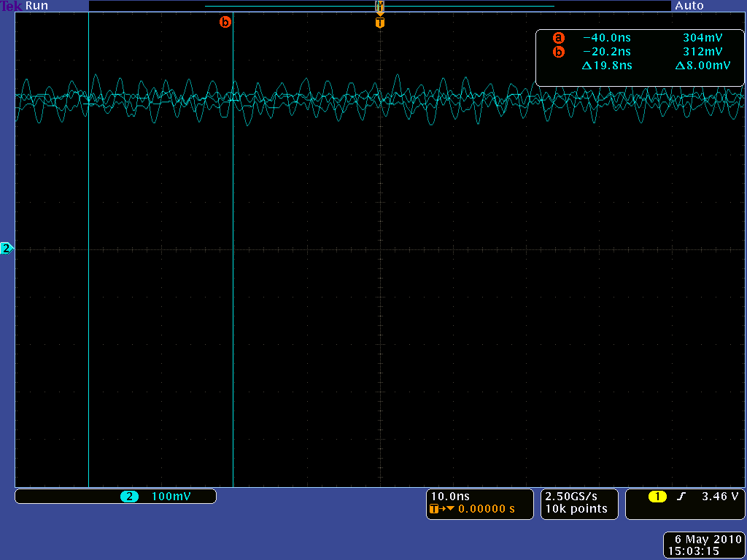Click the rising edge trigger slope icon
This screenshot has height=560, width=747.
tap(681, 497)
